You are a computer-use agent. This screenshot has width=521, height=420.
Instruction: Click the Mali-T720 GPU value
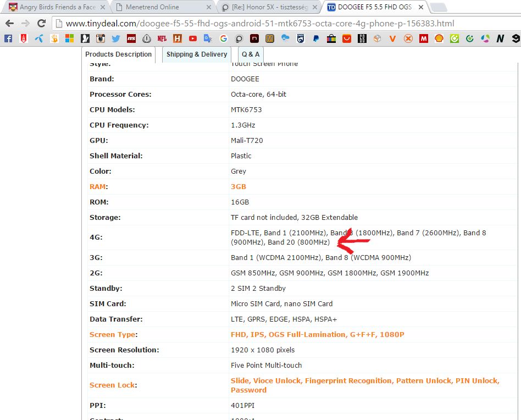pos(247,141)
